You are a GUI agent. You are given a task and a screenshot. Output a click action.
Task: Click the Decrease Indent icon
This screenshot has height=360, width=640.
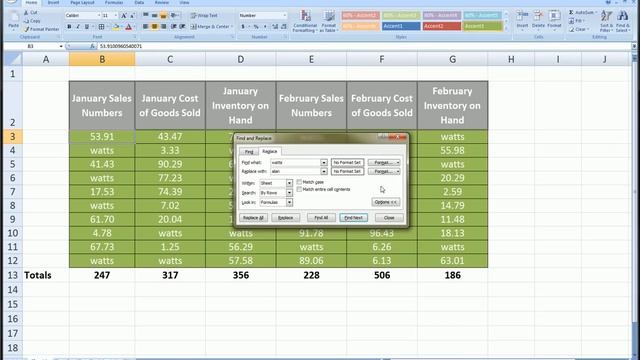coord(173,27)
